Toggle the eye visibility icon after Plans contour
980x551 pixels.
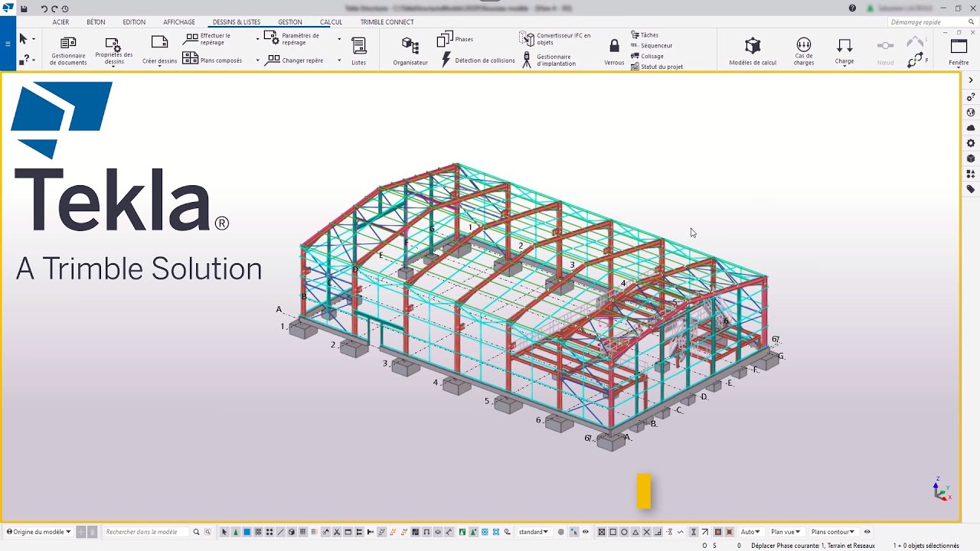click(867, 532)
